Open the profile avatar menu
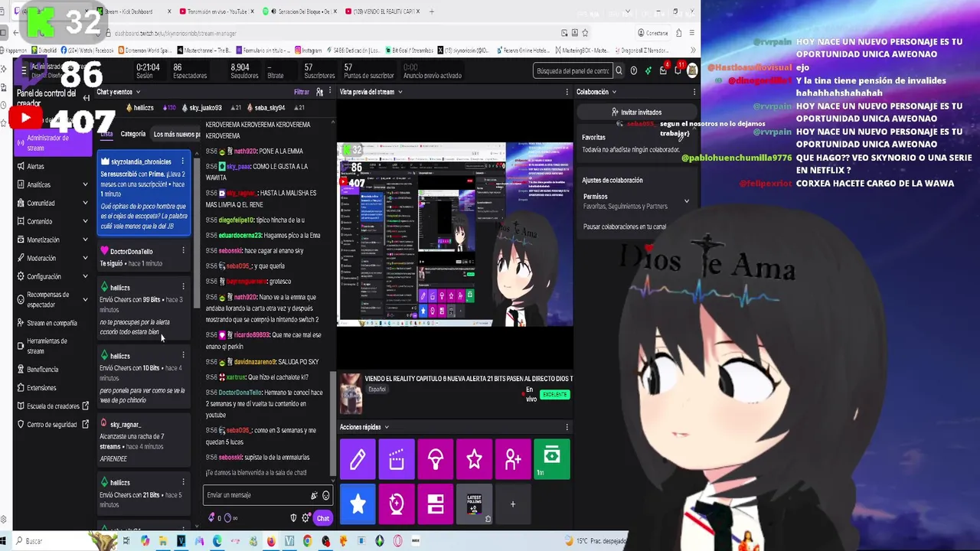 coord(692,70)
